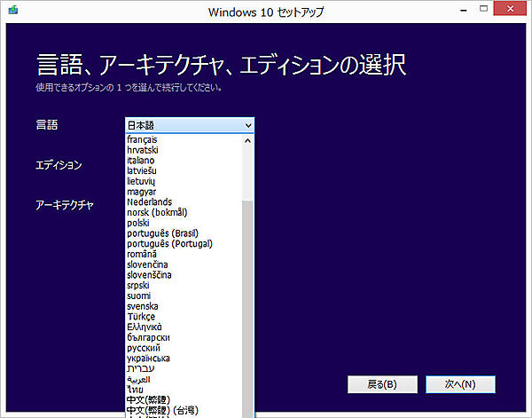Select Nederlands from the dropdown list
532x418 pixels.
pyautogui.click(x=149, y=202)
